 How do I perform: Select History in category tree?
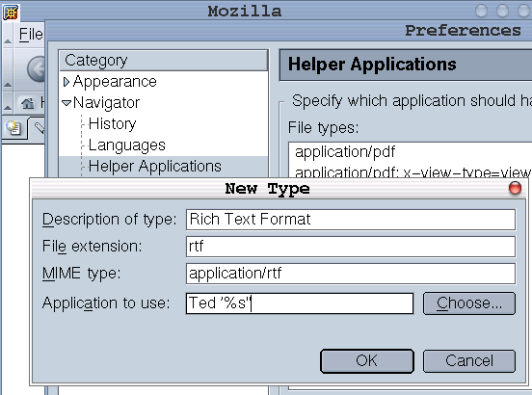113,123
